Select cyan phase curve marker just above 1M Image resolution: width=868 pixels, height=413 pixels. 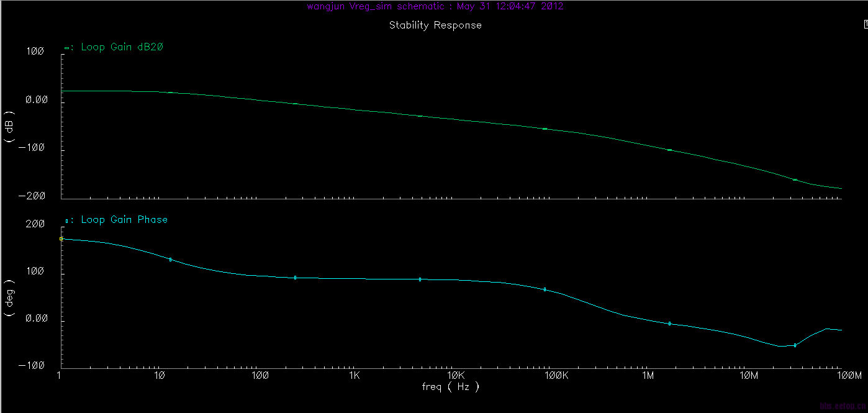click(x=669, y=324)
